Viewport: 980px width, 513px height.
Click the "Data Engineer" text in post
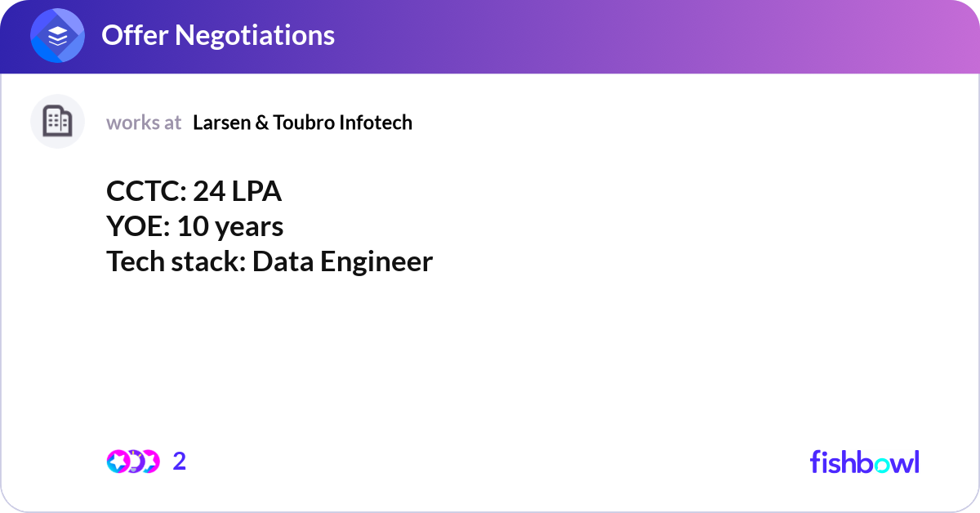pyautogui.click(x=342, y=261)
